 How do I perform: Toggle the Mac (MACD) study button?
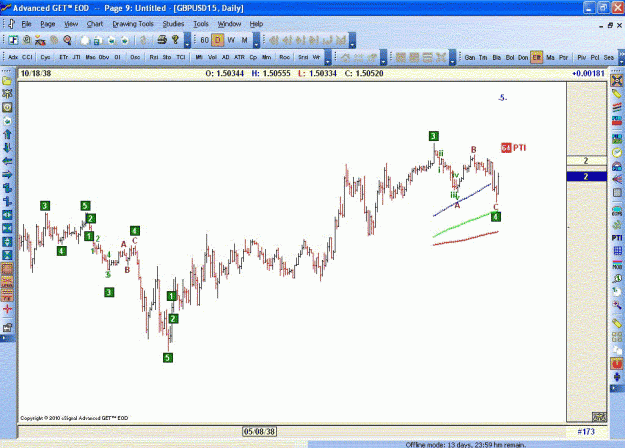pos(90,57)
